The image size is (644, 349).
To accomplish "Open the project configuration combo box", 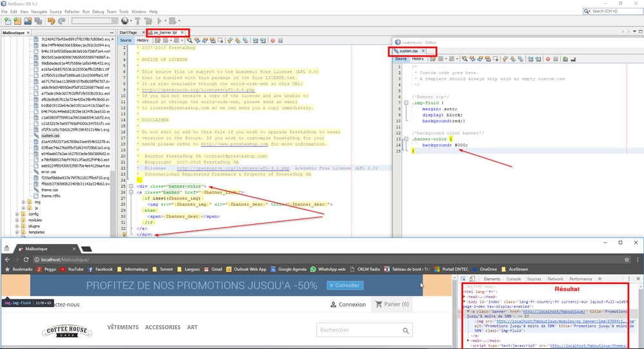I will [93, 21].
